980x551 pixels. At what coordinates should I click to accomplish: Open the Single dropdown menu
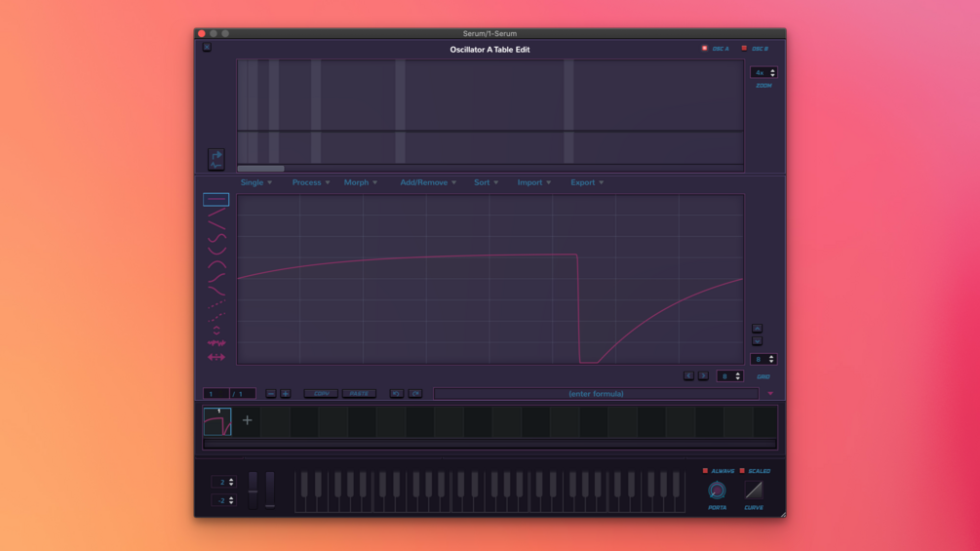point(256,182)
